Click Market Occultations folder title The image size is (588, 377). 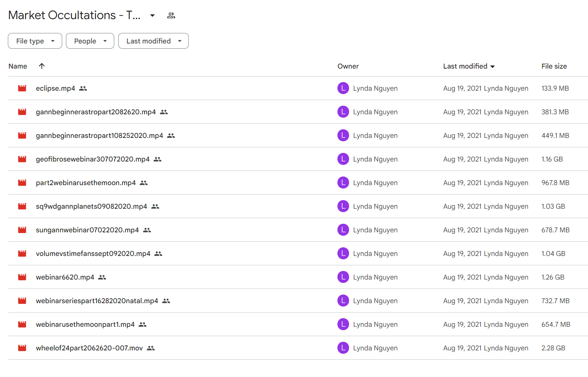[x=74, y=15]
